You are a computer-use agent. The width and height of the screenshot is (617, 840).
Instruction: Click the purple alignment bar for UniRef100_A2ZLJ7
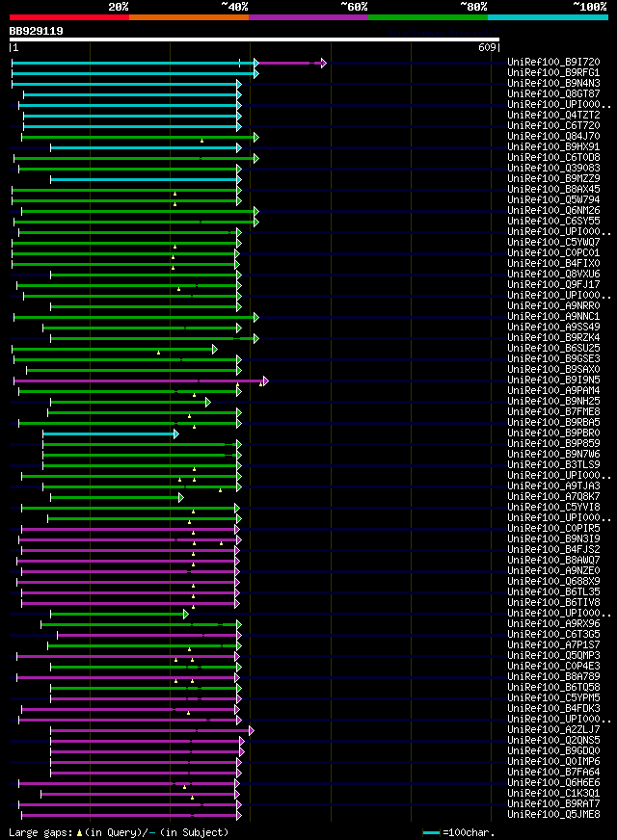pos(152,731)
